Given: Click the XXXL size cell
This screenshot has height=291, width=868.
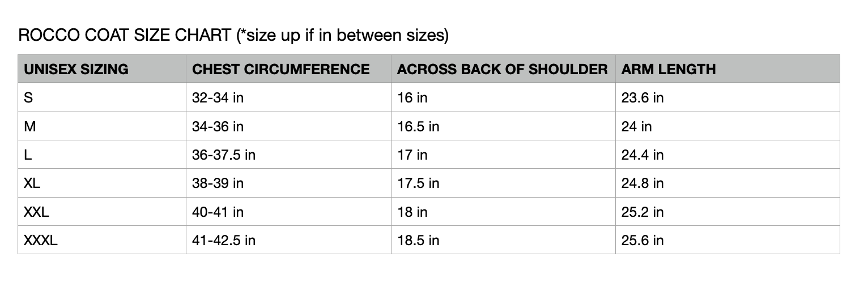Looking at the screenshot, I should (41, 241).
